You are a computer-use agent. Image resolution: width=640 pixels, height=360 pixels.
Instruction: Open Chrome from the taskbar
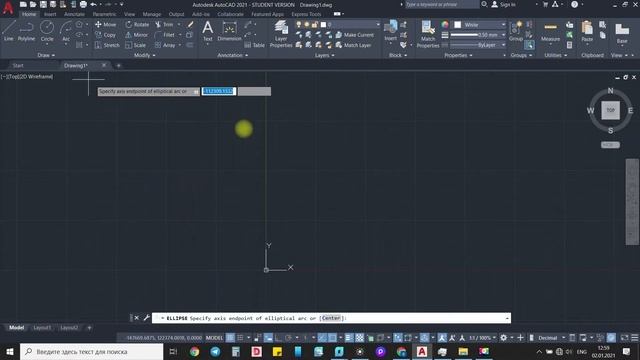point(194,351)
